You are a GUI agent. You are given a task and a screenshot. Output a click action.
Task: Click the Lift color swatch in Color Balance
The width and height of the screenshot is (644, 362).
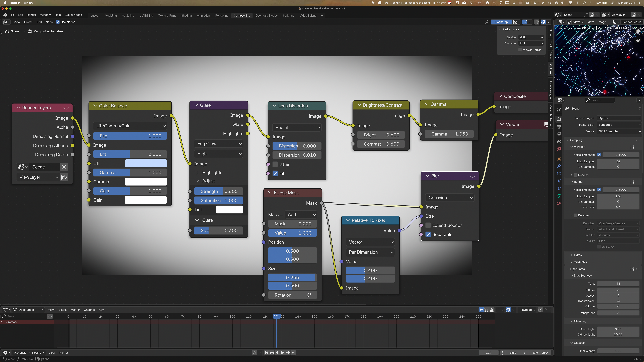[x=146, y=163]
